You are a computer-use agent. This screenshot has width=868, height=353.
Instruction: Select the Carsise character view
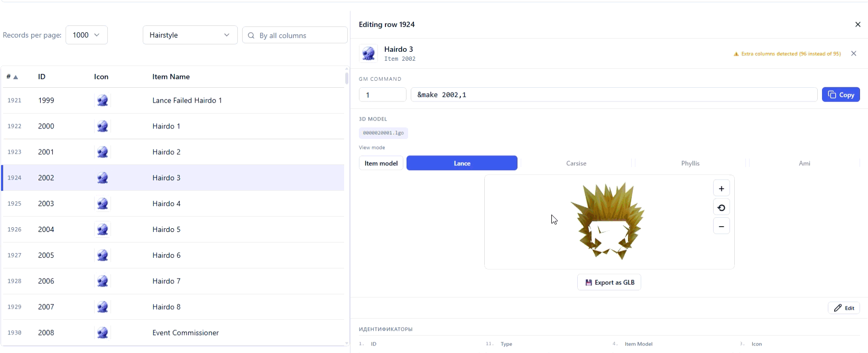(576, 163)
